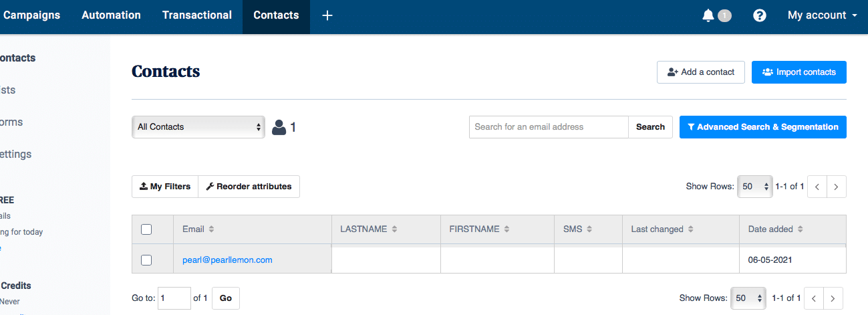The width and height of the screenshot is (868, 315).
Task: Sort by FIRSTNAME column arrows
Action: [x=507, y=229]
